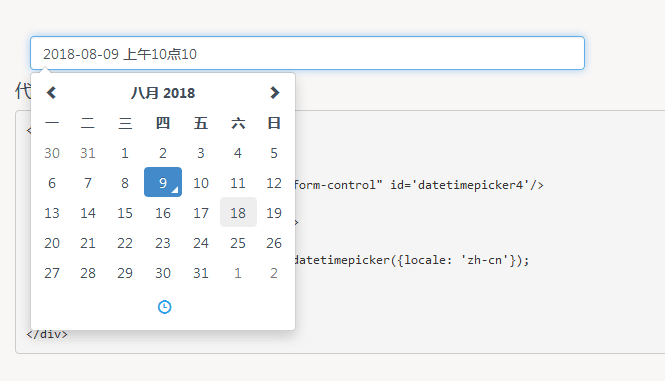The width and height of the screenshot is (665, 381).
Task: Click the highlighted selected day 9
Action: [163, 182]
